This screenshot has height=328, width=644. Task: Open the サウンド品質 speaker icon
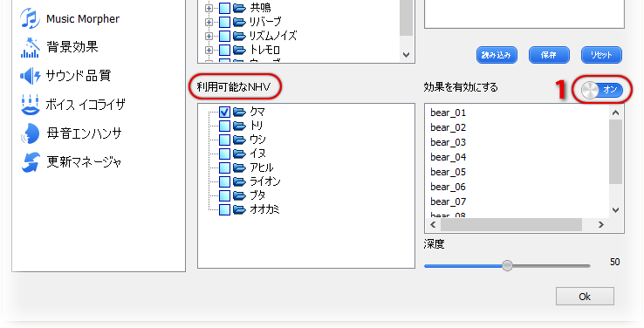tap(30, 76)
